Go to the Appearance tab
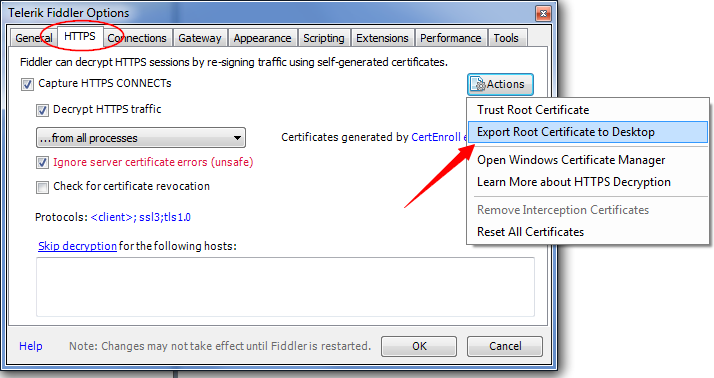The width and height of the screenshot is (714, 378). point(262,38)
